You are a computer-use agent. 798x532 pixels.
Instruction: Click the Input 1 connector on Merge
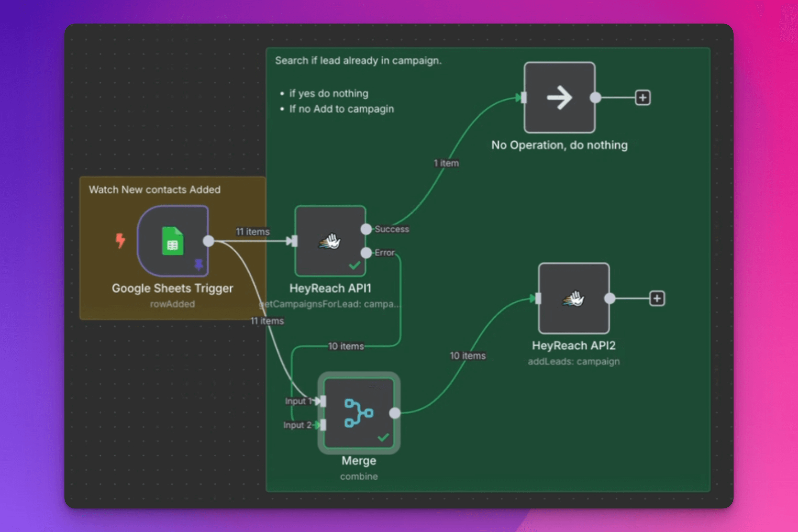[323, 401]
